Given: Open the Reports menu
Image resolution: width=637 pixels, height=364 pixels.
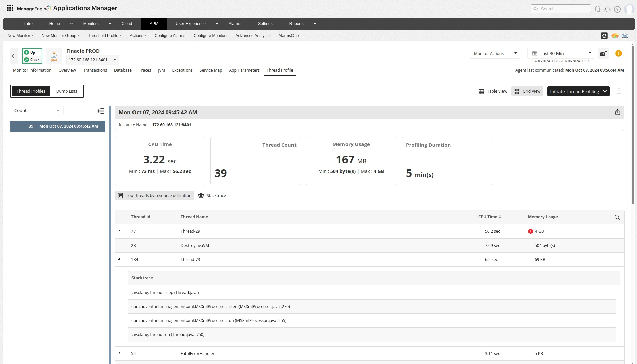Looking at the screenshot, I should (296, 24).
